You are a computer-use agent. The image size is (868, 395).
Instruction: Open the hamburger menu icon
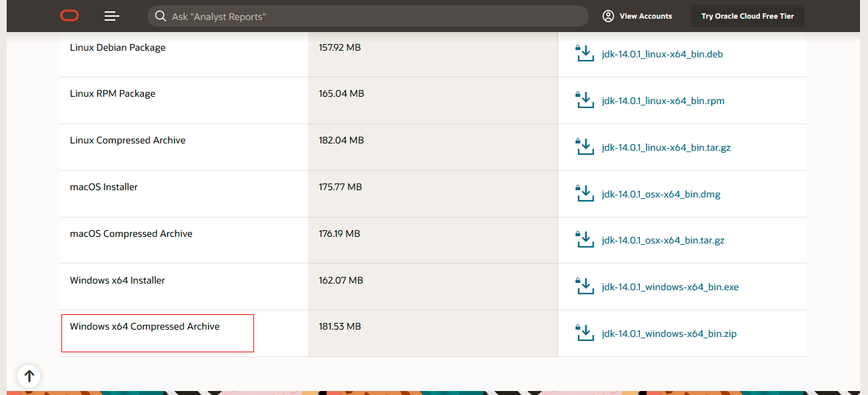pyautogui.click(x=112, y=16)
